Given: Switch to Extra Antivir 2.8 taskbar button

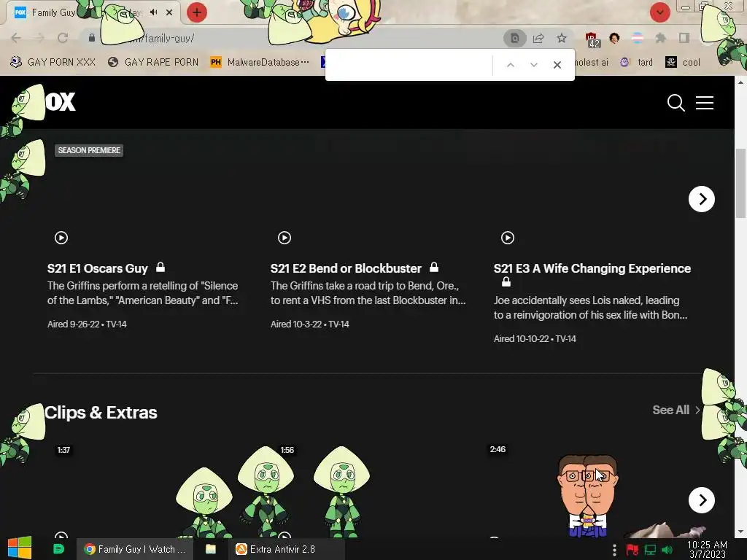Looking at the screenshot, I should click(287, 549).
